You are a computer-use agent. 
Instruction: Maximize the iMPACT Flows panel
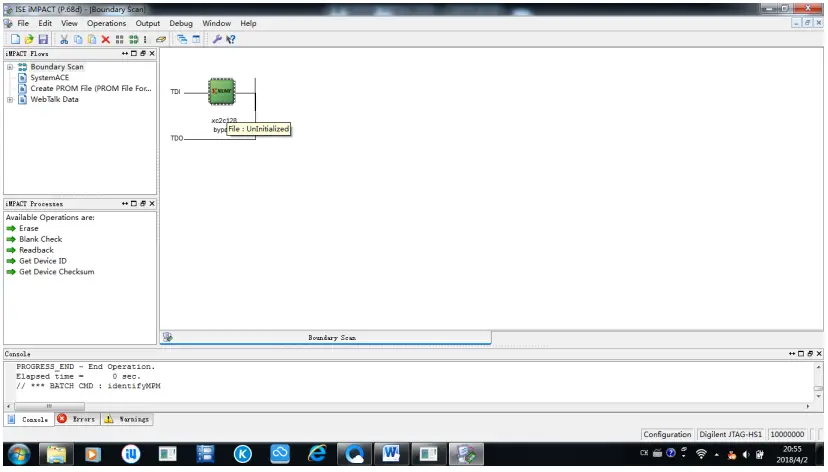pos(134,53)
